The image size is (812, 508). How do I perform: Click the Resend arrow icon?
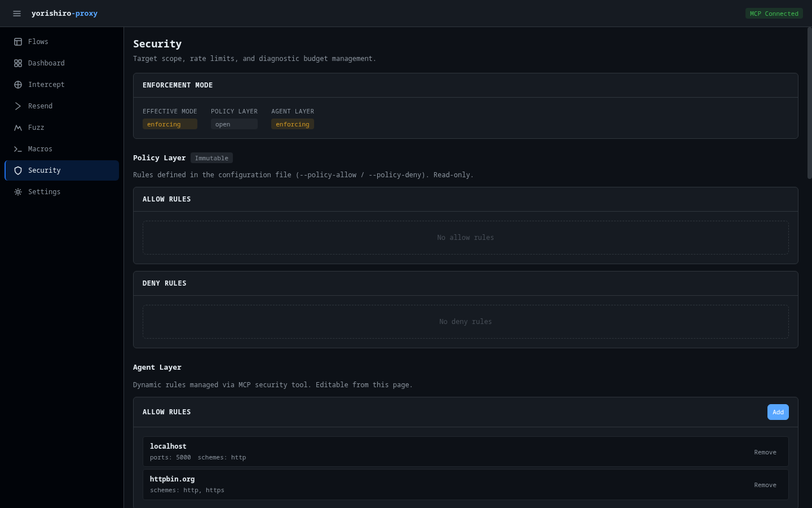click(x=18, y=106)
